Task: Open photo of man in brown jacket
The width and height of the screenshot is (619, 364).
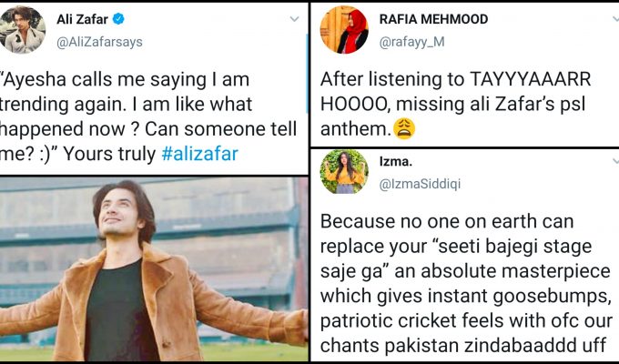Action: (155, 268)
